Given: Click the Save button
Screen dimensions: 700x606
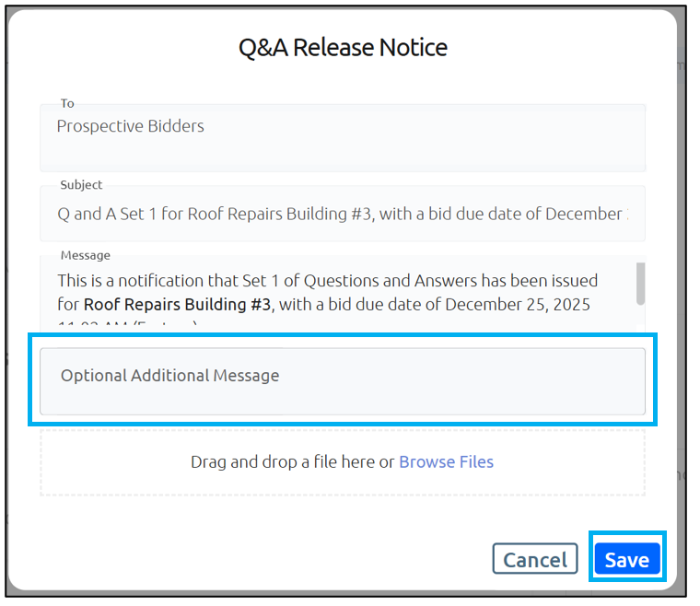Looking at the screenshot, I should pyautogui.click(x=626, y=559).
